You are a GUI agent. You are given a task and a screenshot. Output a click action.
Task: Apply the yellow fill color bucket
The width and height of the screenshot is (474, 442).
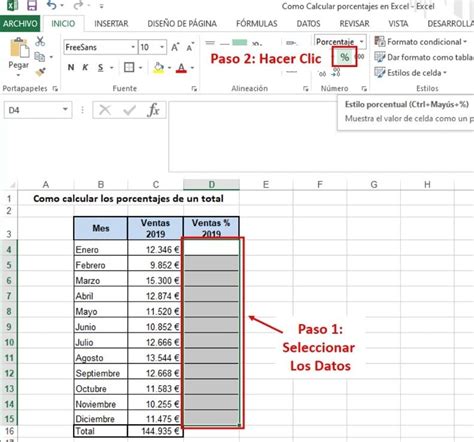pyautogui.click(x=158, y=68)
